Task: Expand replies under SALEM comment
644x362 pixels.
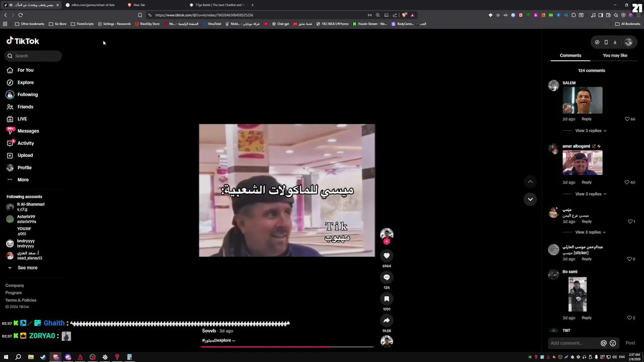Action: click(x=591, y=131)
